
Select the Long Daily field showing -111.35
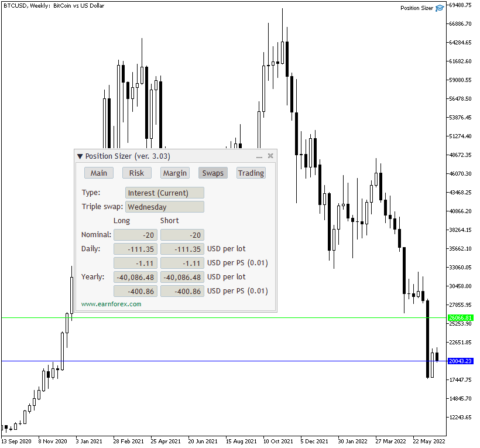[x=135, y=248]
